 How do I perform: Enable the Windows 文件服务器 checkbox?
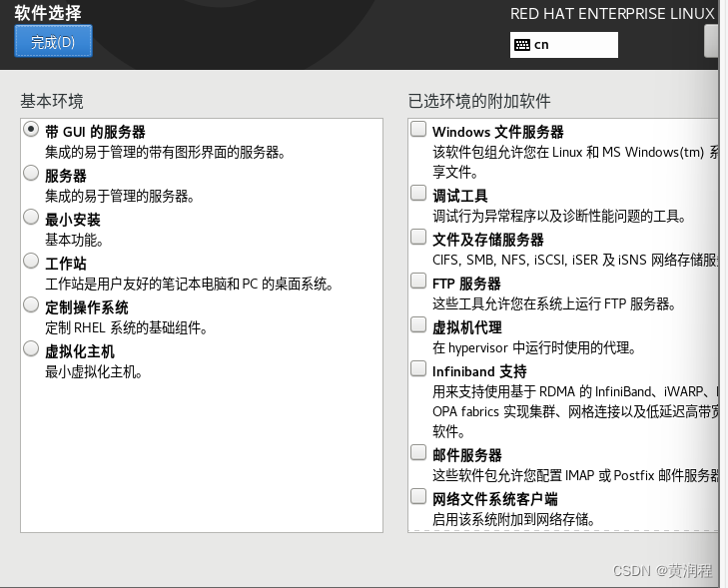pyautogui.click(x=418, y=130)
